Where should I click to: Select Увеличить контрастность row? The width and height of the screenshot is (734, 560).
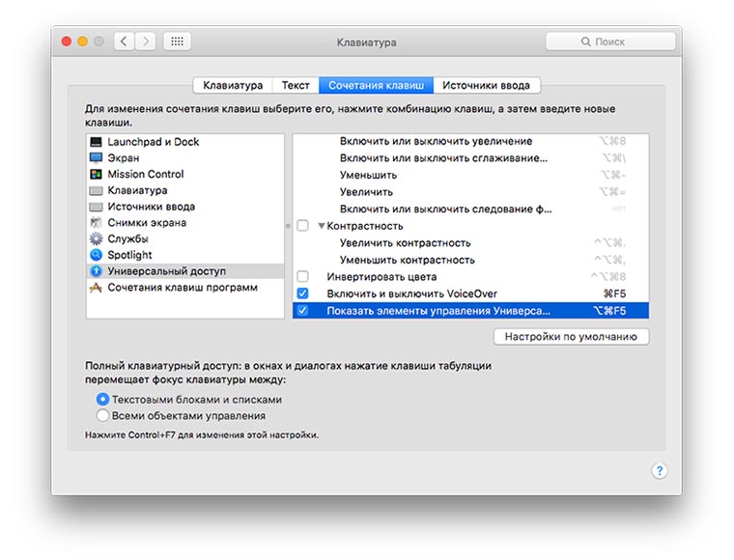tap(470, 242)
